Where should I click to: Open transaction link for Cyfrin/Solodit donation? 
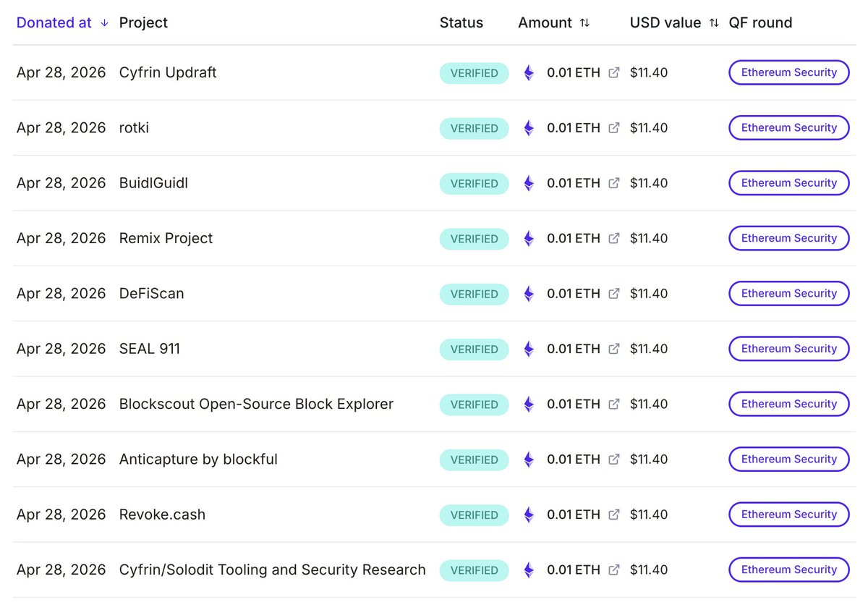(x=614, y=570)
